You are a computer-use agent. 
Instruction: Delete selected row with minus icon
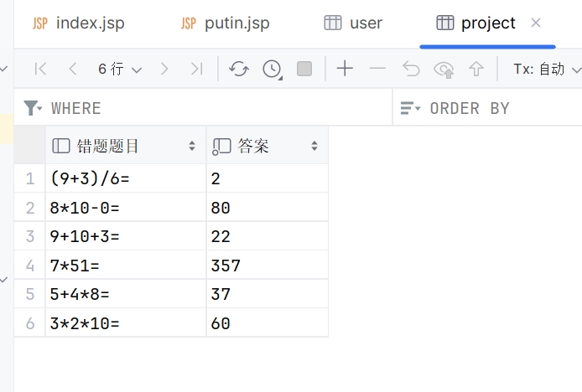click(x=377, y=69)
